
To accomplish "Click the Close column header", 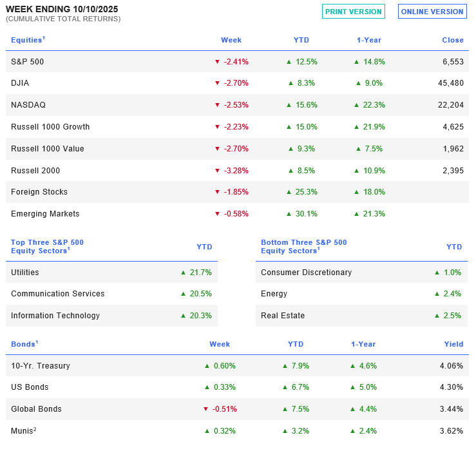I will 453,40.
